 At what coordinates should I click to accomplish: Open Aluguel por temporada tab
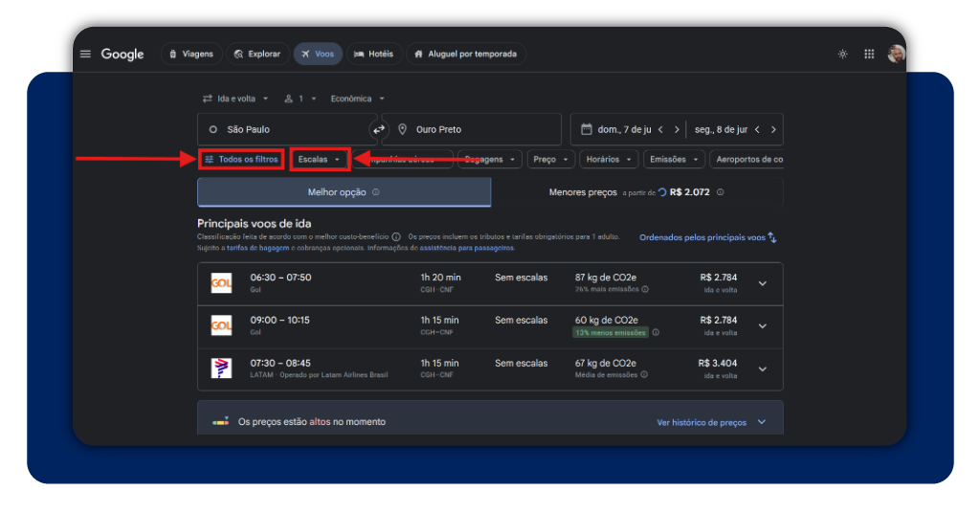pyautogui.click(x=466, y=54)
